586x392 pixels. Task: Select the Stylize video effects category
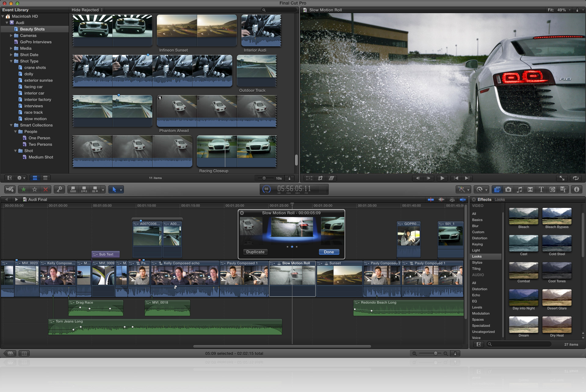point(477,262)
